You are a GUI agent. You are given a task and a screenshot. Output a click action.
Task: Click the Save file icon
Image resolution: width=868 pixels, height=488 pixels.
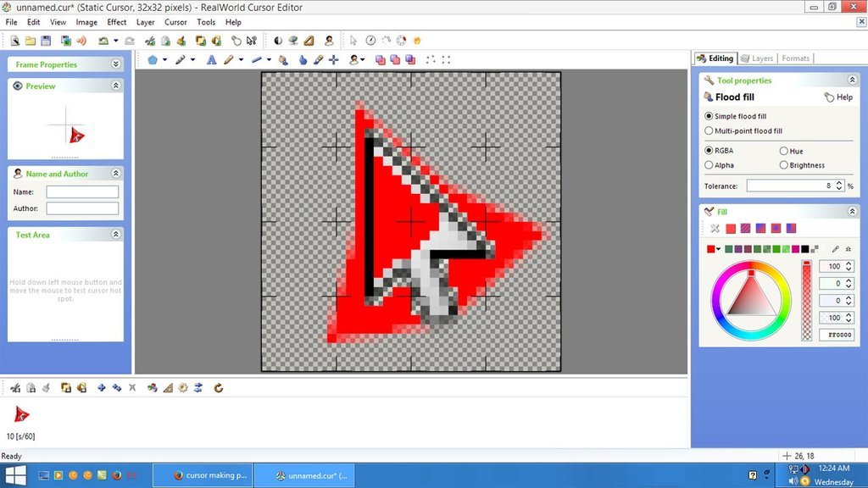click(x=47, y=40)
